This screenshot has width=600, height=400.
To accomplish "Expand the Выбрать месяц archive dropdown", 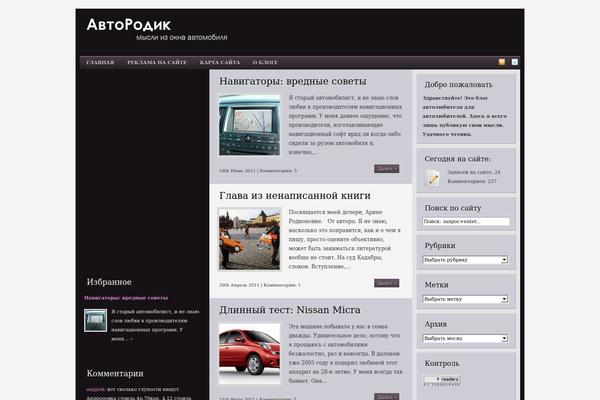I will 465,338.
